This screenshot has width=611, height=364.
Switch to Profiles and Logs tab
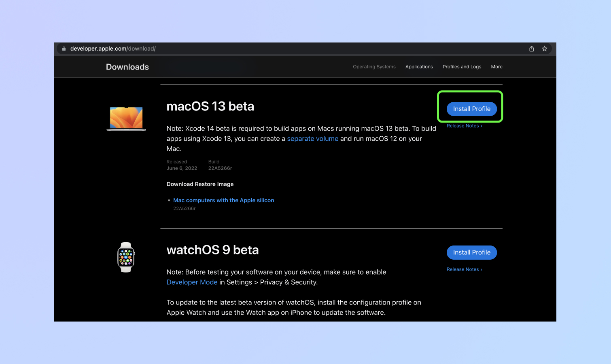click(x=462, y=67)
